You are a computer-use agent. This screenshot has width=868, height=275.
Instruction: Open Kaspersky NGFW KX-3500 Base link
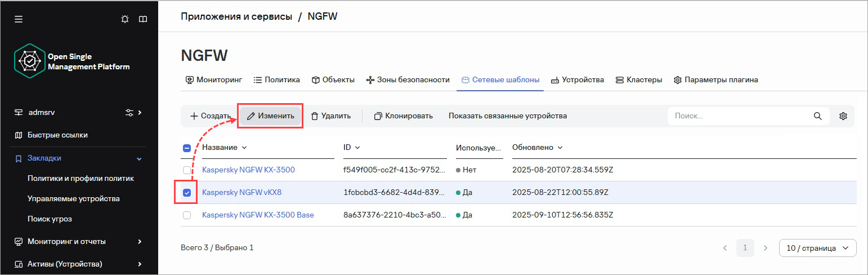click(x=258, y=215)
